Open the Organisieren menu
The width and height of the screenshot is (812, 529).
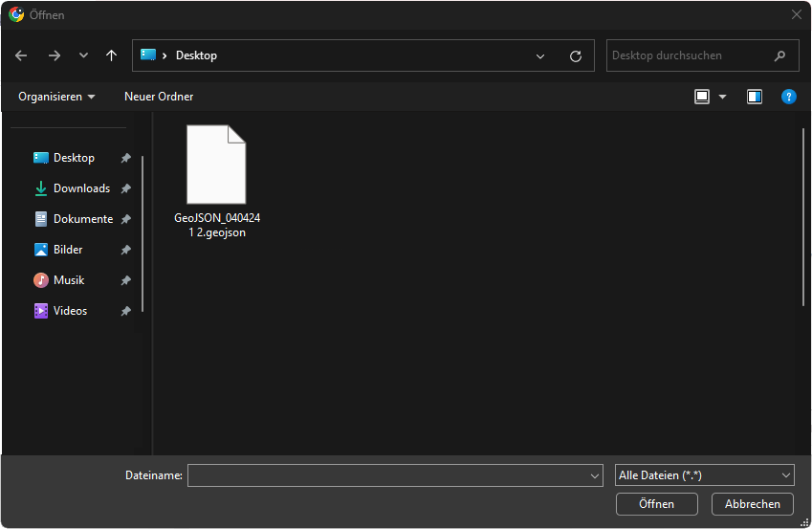coord(56,97)
